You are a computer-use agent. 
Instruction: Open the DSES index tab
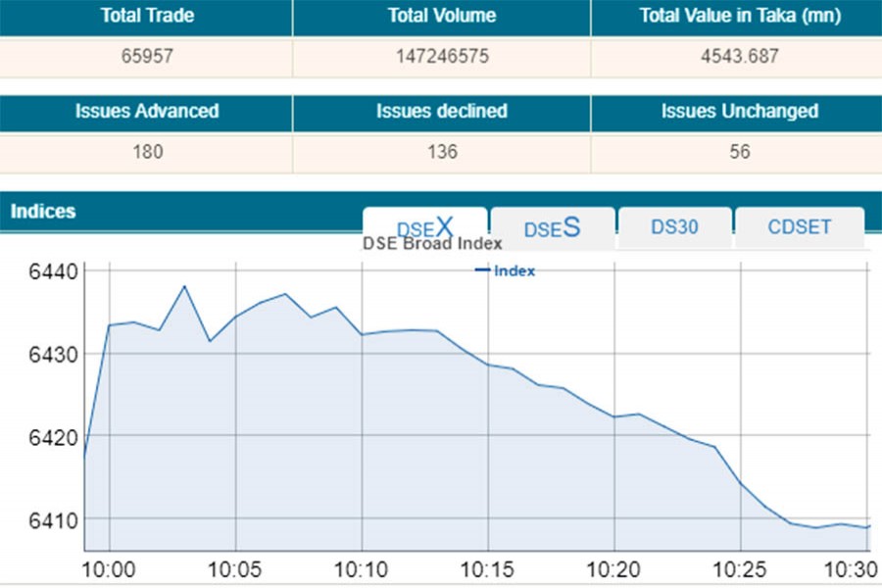point(552,227)
